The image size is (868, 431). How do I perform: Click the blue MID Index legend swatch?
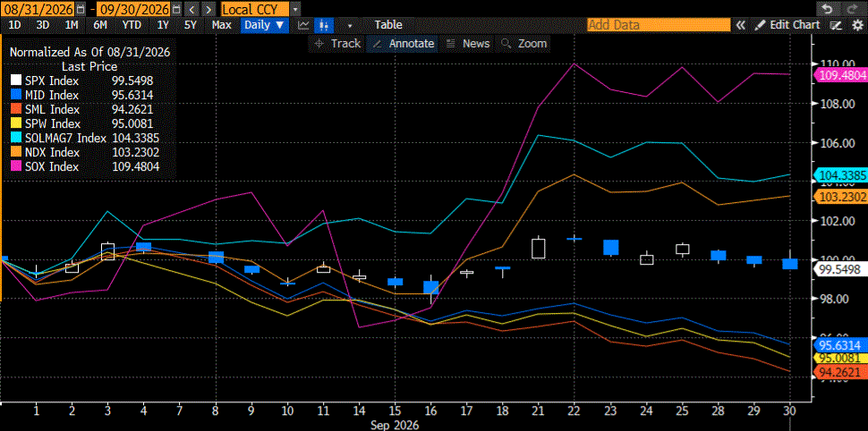click(x=15, y=95)
